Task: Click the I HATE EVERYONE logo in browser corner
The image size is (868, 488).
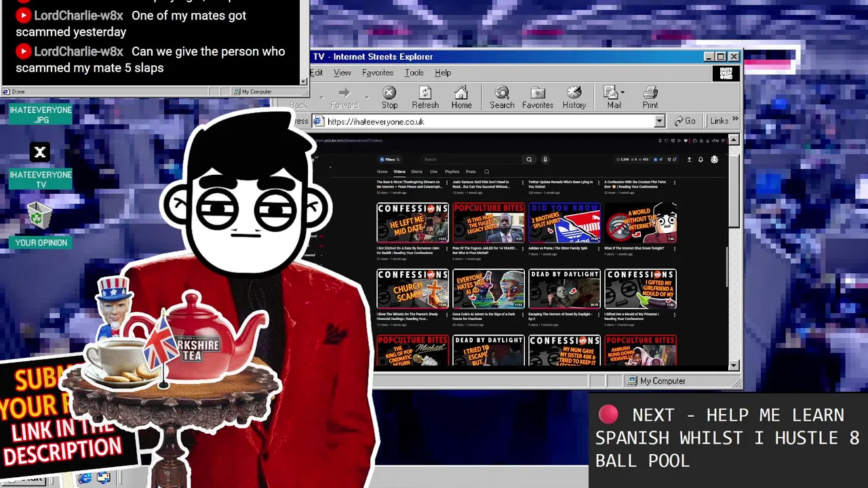Action: coord(725,73)
